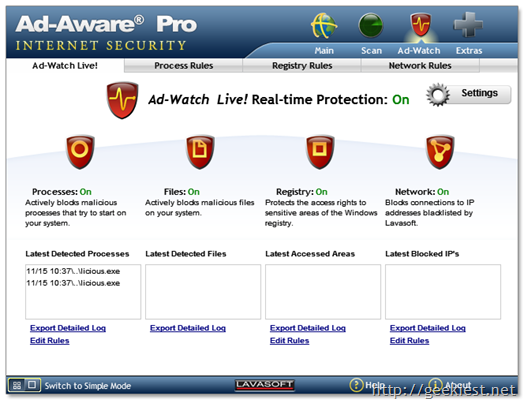Click the Latest Detected Files heading
The height and width of the screenshot is (400, 524).
[x=186, y=254]
